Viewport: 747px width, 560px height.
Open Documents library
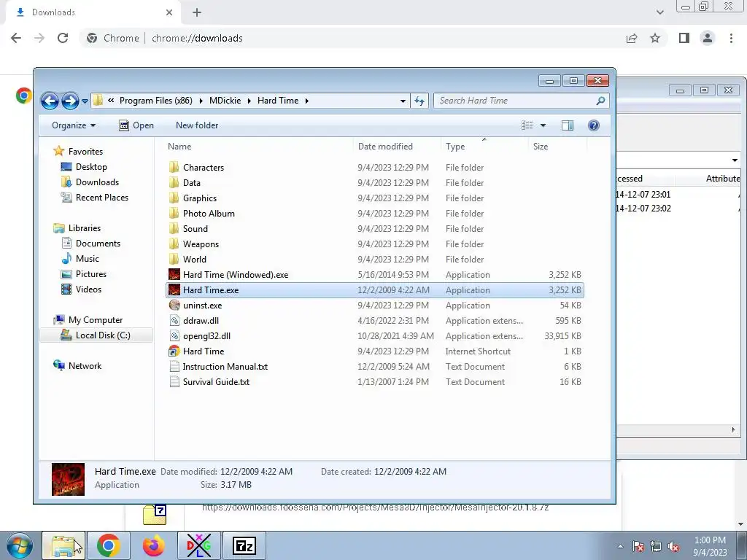pos(91,244)
